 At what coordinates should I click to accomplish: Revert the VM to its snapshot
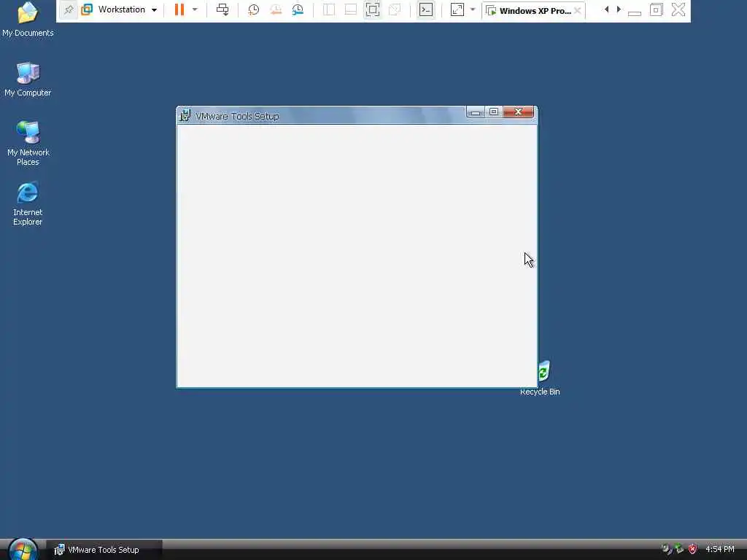(275, 9)
